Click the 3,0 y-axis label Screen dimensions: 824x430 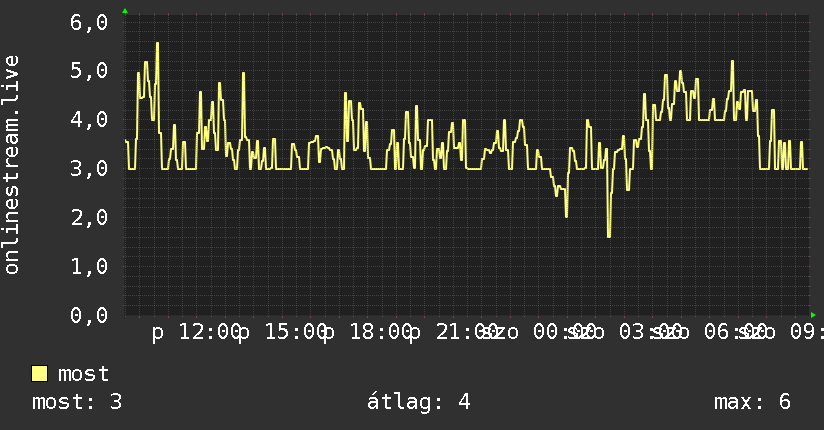click(89, 169)
